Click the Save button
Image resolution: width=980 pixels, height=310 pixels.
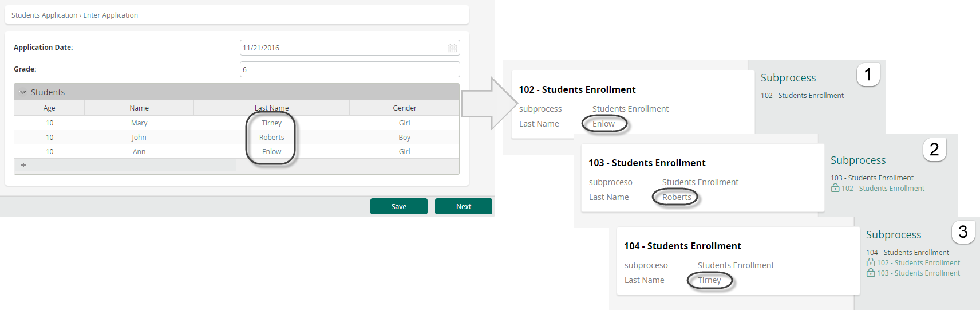coord(399,206)
